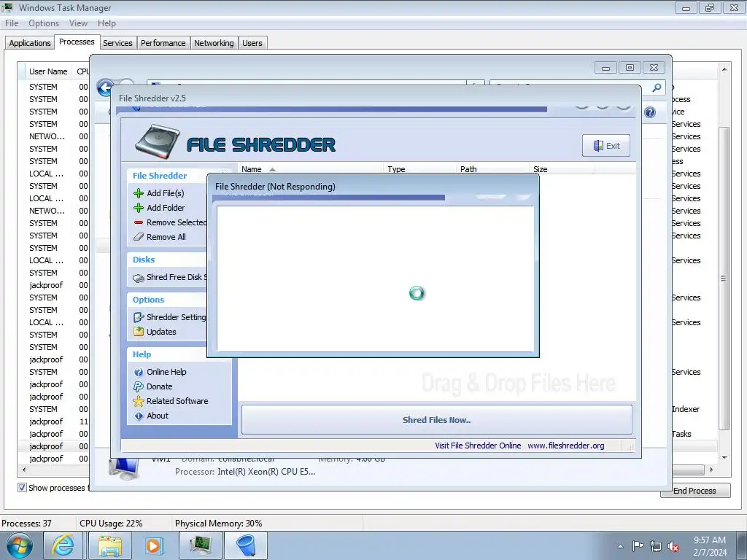Open the Windows Start orb
Image resolution: width=747 pixels, height=560 pixels.
(x=20, y=545)
